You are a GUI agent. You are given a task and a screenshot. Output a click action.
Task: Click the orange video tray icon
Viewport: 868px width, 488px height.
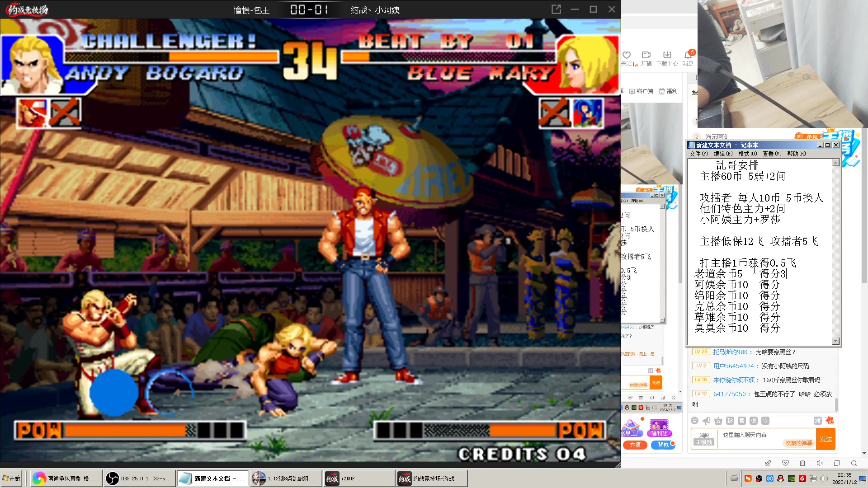748,478
